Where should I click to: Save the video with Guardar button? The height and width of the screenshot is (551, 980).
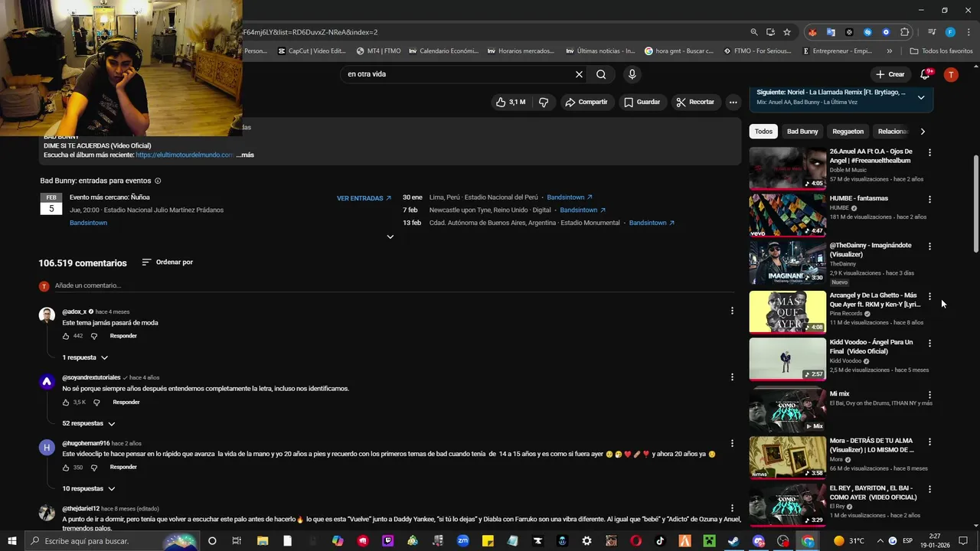coord(642,102)
